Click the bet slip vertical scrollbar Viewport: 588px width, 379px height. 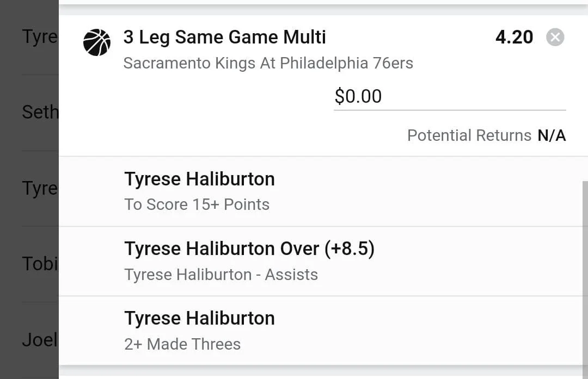click(x=585, y=272)
